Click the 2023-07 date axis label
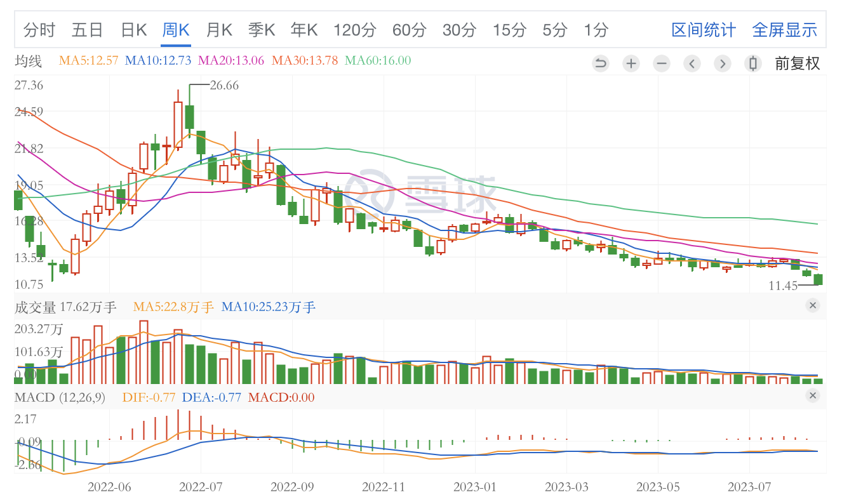The height and width of the screenshot is (504, 842). 749,487
